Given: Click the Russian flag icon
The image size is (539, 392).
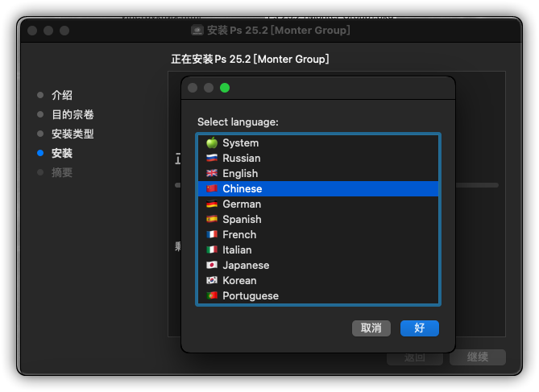Looking at the screenshot, I should click(x=212, y=158).
